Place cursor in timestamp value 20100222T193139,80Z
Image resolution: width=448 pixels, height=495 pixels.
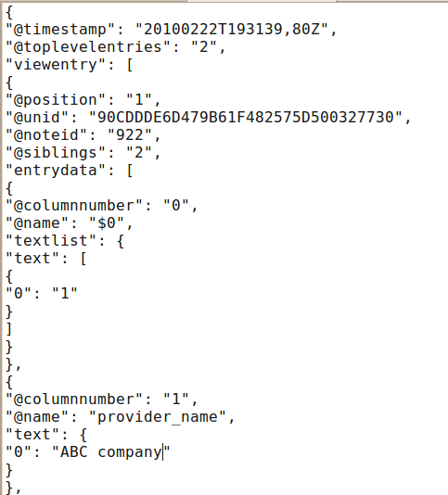pos(232,30)
